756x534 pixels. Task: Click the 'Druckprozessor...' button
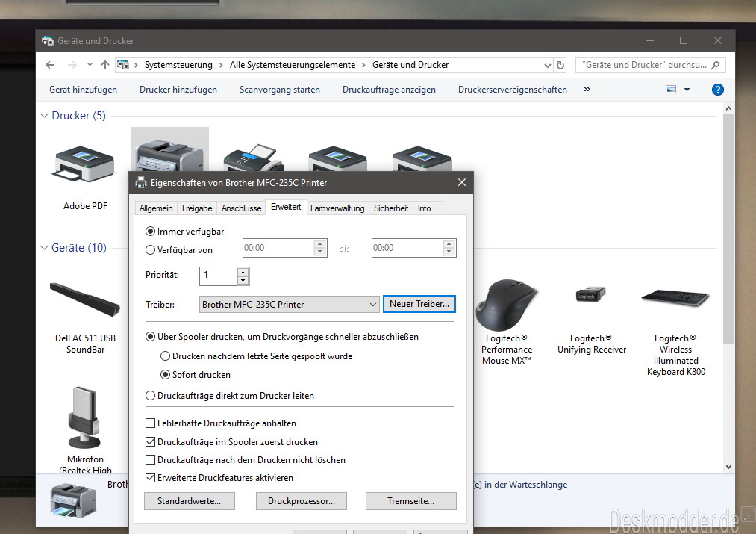click(x=302, y=501)
